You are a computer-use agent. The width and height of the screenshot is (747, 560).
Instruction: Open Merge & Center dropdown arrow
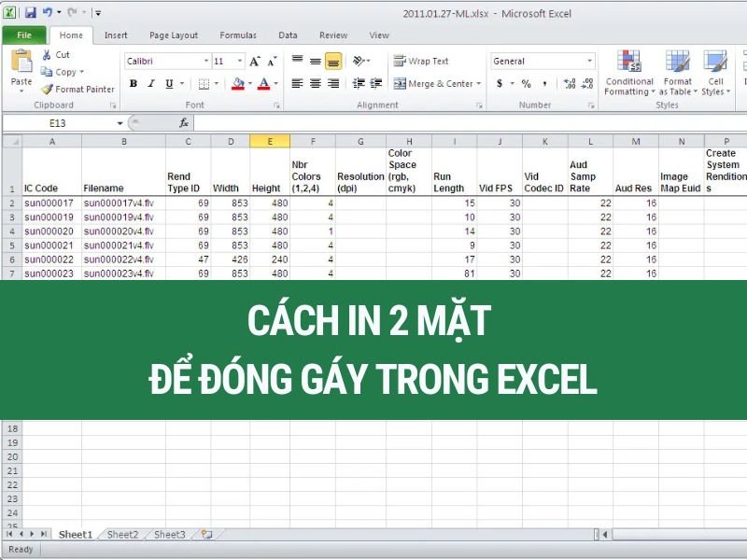pos(479,84)
